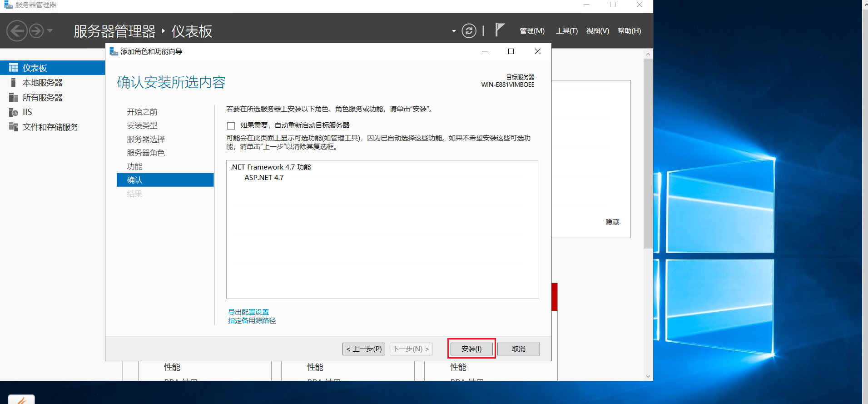Open the 管理(M) menu
The image size is (868, 404).
(x=532, y=31)
